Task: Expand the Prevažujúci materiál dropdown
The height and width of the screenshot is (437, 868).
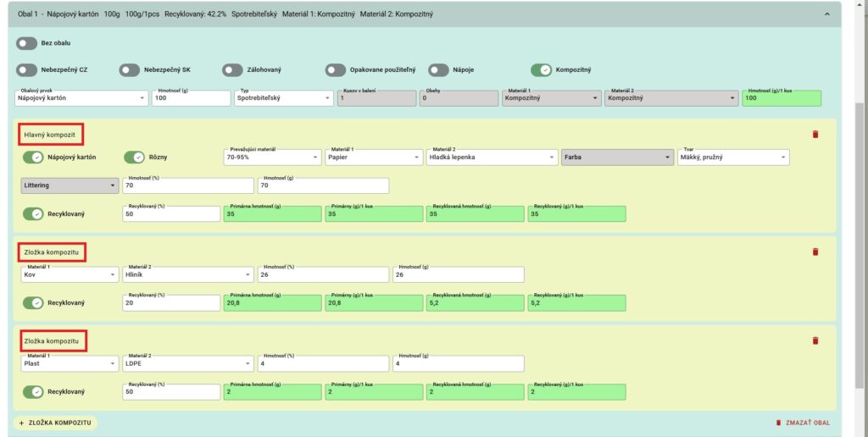Action: pos(273,158)
